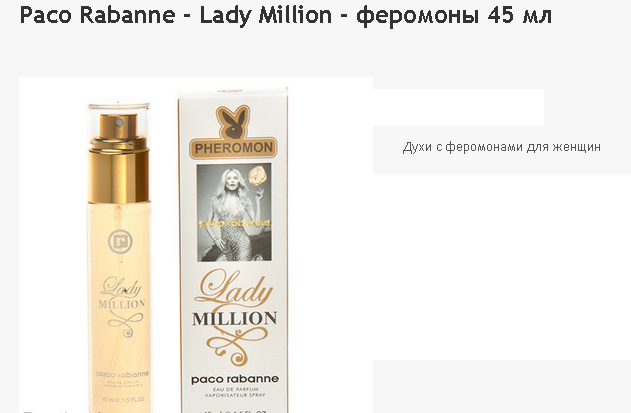
Task: Click the gold swirl ornament on the box
Action: click(x=236, y=344)
